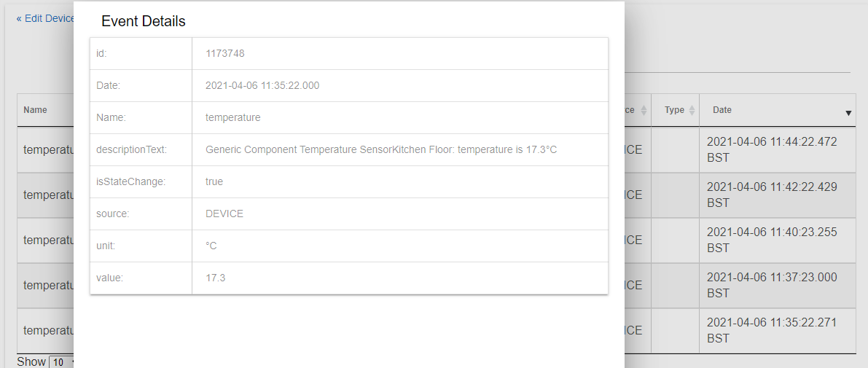868x368 pixels.
Task: Go back via Edit Device link
Action: point(45,18)
